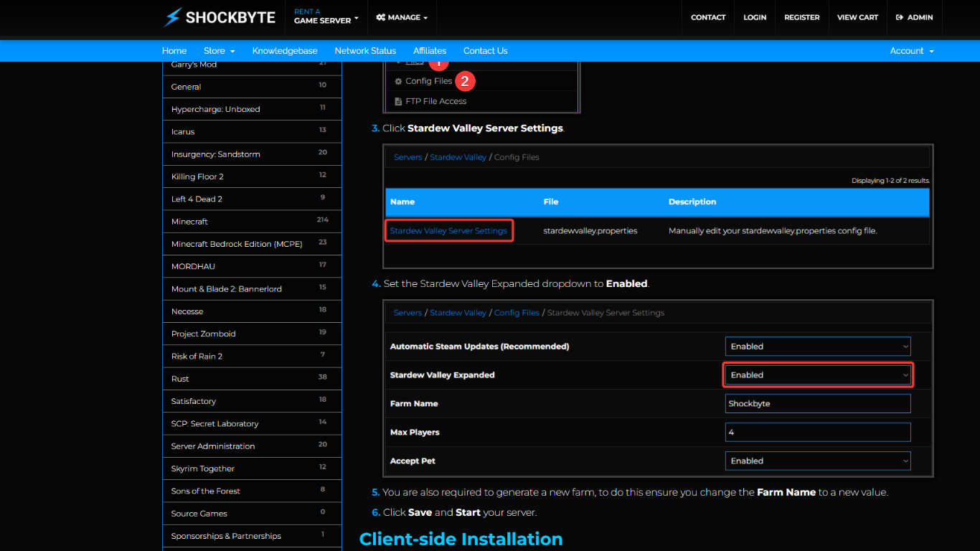Click Stardew Valley breadcrumb in Config Files screenshot
This screenshot has height=551, width=980.
[458, 157]
